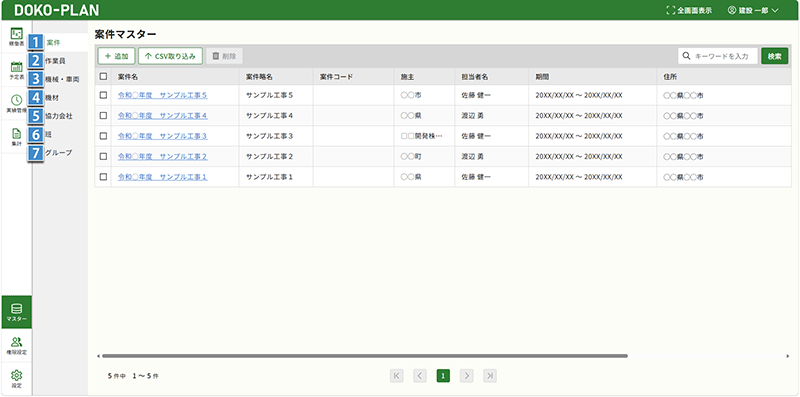Select the 協力会社 master menu item
The height and width of the screenshot is (397, 800).
click(60, 116)
